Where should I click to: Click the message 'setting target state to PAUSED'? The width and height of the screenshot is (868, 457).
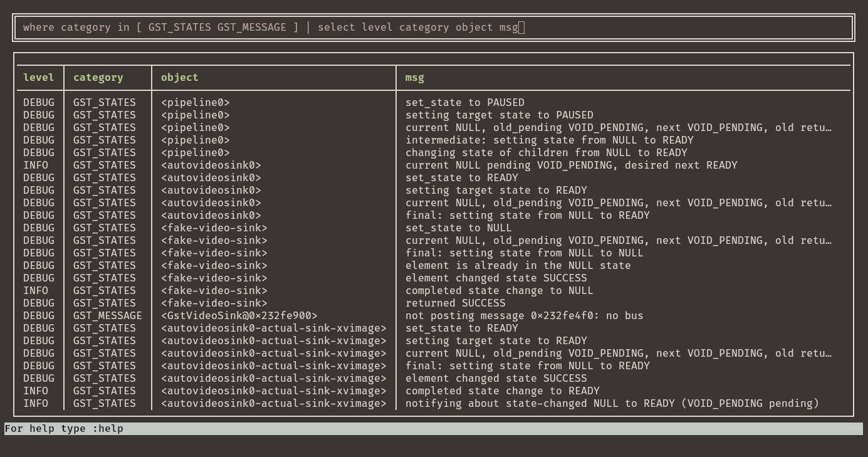pos(499,115)
